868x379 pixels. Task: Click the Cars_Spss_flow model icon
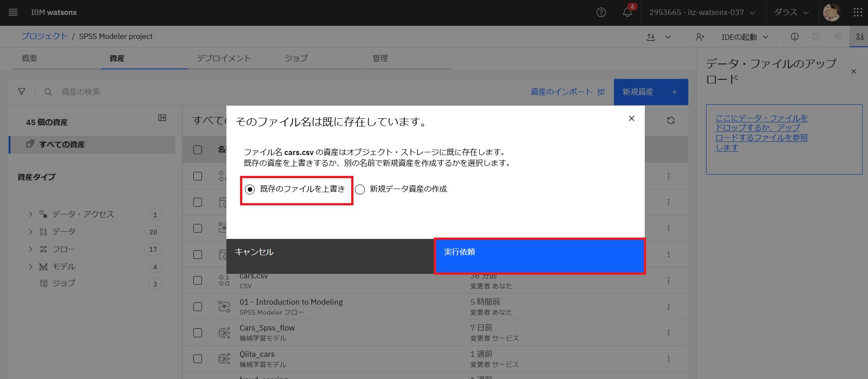coord(224,333)
